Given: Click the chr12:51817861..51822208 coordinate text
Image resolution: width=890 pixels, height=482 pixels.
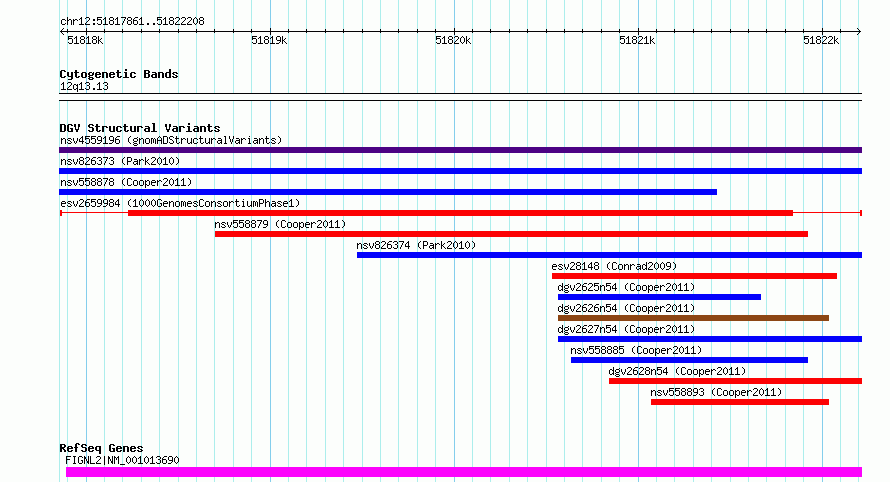Looking at the screenshot, I should click(x=132, y=22).
